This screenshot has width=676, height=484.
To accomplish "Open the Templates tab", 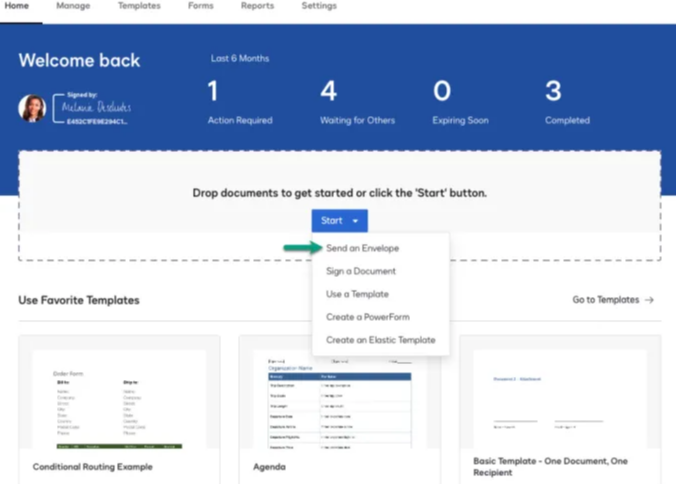I will pos(139,6).
